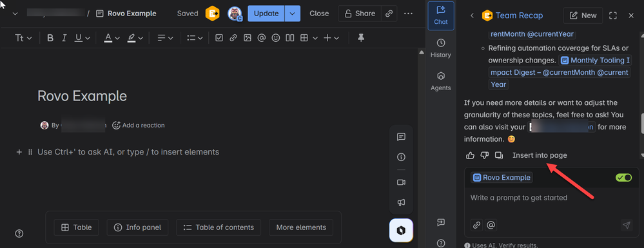644x248 pixels.
Task: Open the more actions ellipsis menu
Action: pos(408,14)
